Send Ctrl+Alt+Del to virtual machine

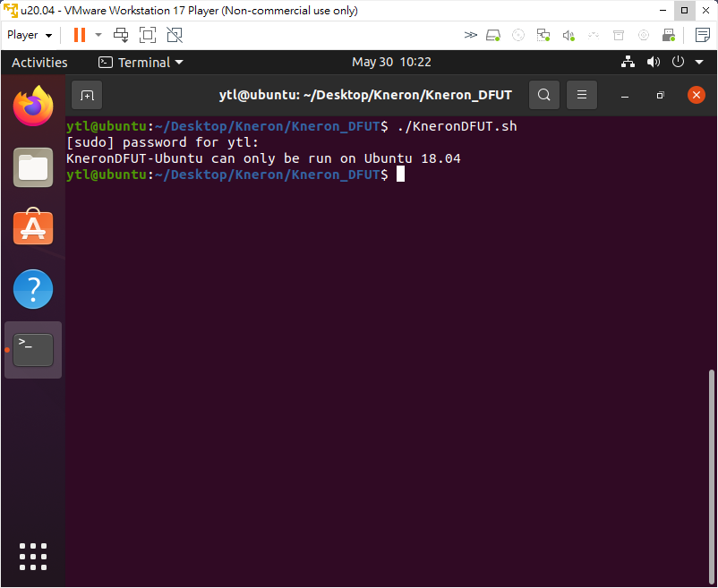[x=122, y=35]
